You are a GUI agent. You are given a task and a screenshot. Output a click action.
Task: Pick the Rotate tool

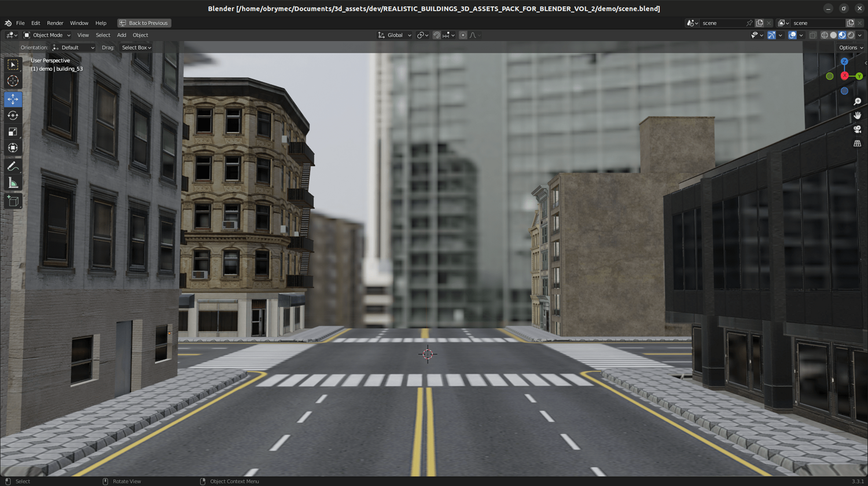click(x=13, y=116)
